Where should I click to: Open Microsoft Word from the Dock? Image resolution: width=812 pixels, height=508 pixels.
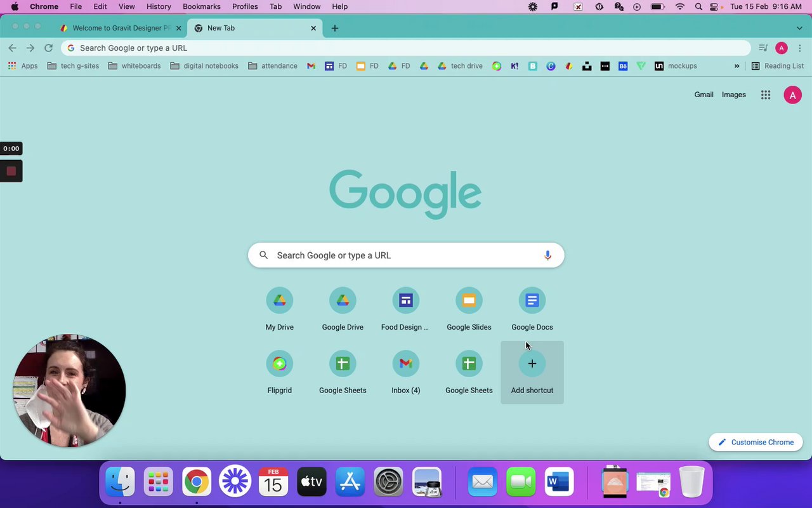(x=559, y=482)
